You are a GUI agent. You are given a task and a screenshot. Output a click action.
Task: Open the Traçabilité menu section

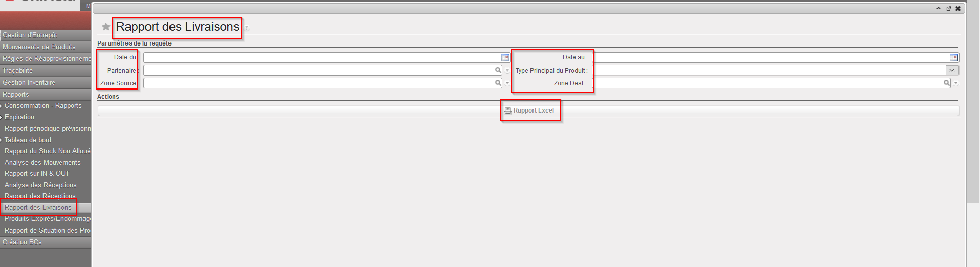(46, 70)
